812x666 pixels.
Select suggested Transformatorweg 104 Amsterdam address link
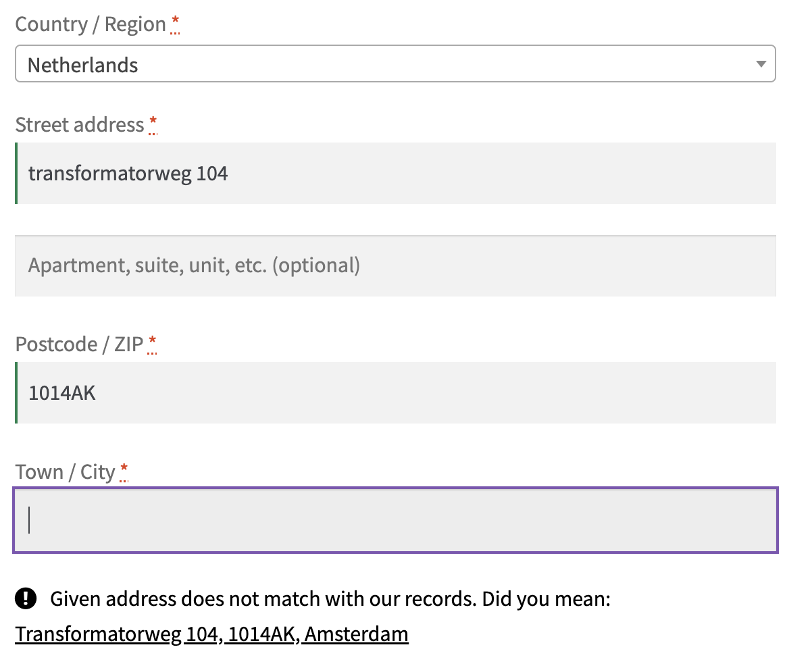click(211, 634)
